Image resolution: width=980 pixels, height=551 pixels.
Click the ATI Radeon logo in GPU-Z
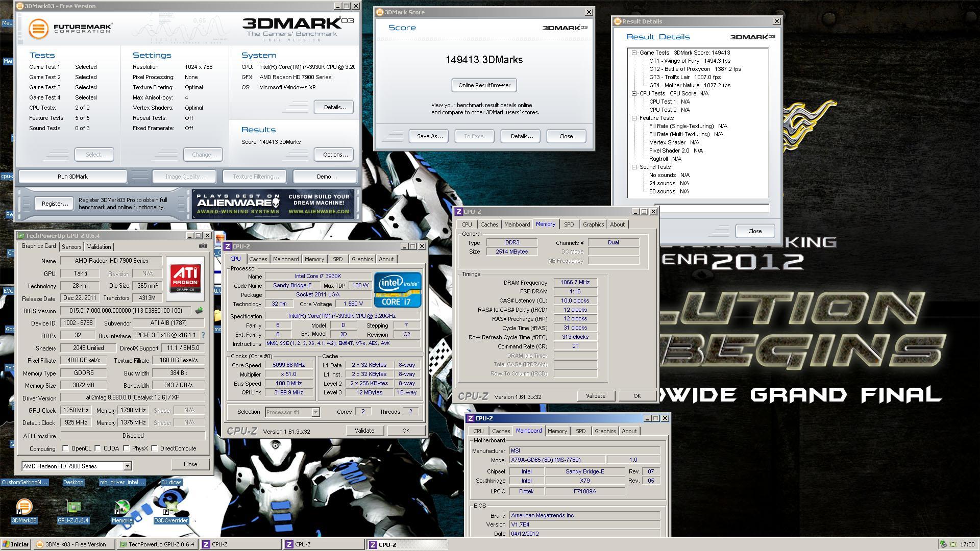[185, 278]
